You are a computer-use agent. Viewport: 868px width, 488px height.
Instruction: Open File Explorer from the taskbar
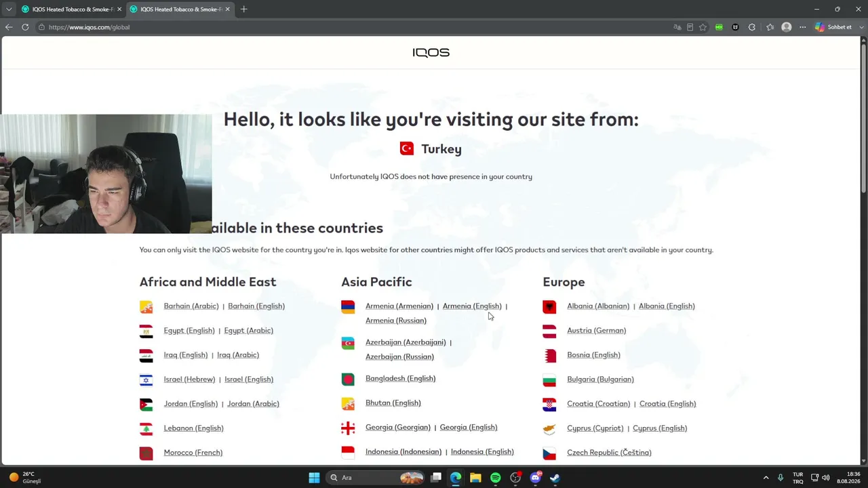pyautogui.click(x=475, y=478)
